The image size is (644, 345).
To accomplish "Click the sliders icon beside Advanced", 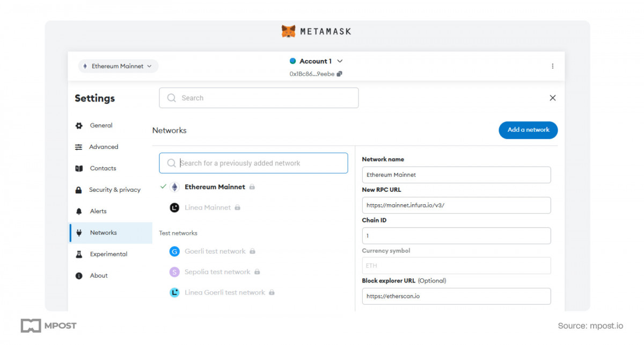I will pos(79,147).
